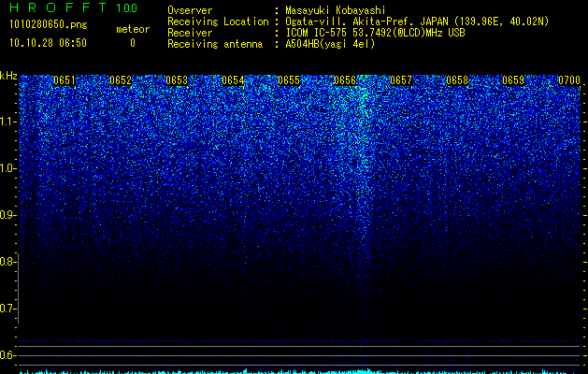The width and height of the screenshot is (588, 374).
Task: Click the kHz axis unit label
Action: click(8, 76)
